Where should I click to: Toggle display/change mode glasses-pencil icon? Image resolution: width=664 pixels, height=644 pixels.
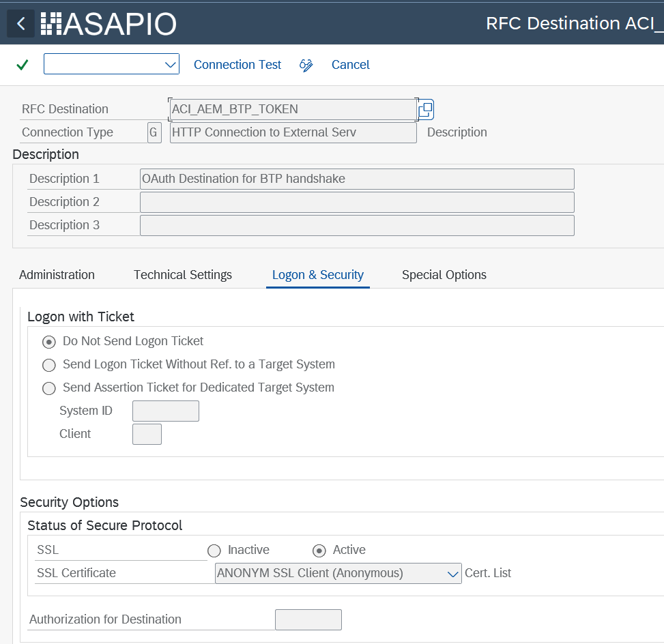(x=306, y=65)
